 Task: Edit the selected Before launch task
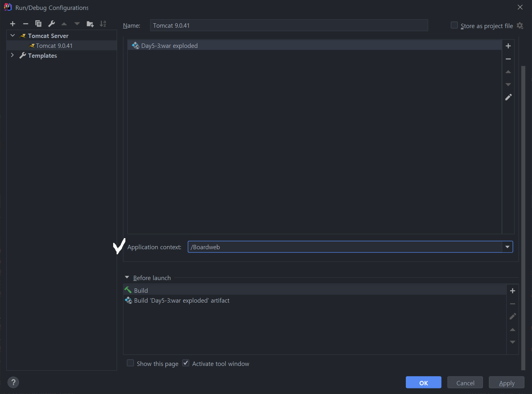pos(513,316)
